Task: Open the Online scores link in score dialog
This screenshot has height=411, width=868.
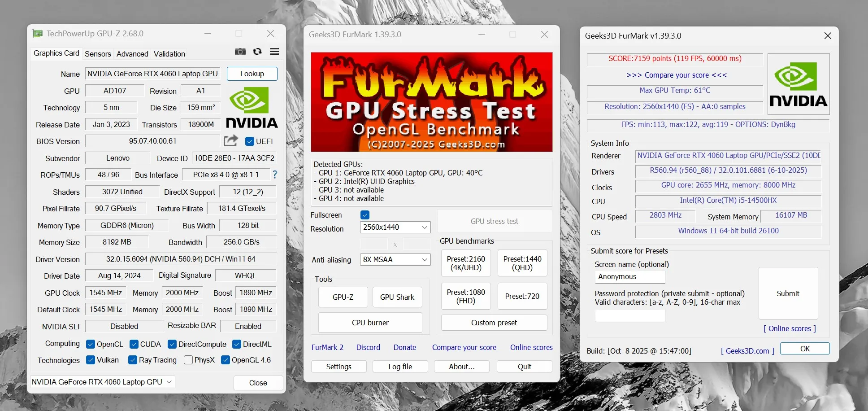Action: 790,328
